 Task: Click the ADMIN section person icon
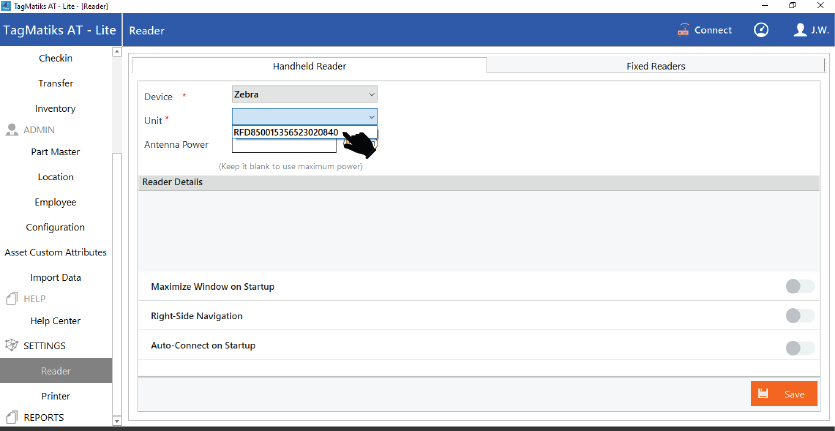pos(13,129)
